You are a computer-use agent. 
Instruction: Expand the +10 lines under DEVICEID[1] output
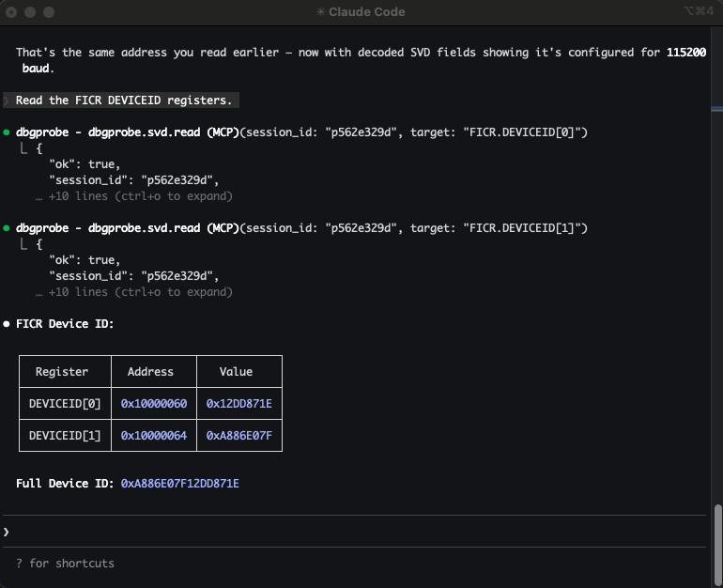point(140,292)
